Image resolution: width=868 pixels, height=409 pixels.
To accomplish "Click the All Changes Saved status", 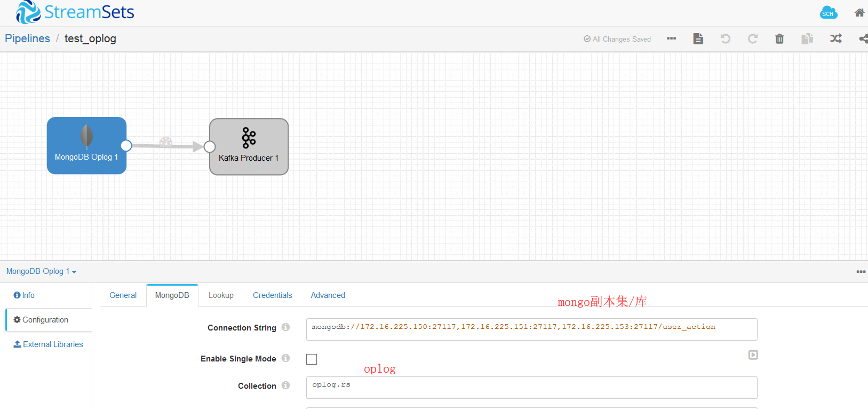I will pos(617,39).
